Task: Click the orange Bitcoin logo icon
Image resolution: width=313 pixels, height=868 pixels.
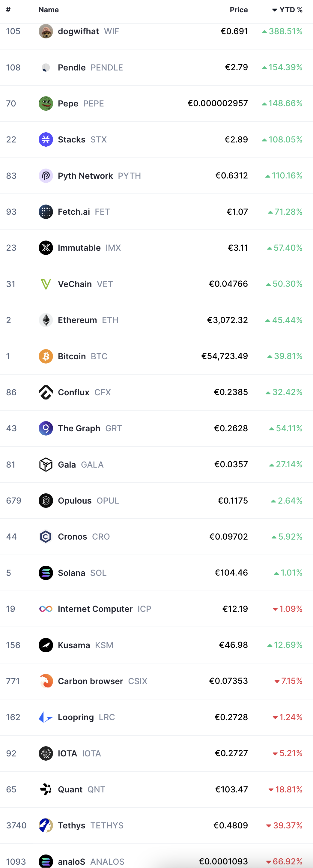Action: pyautogui.click(x=46, y=356)
